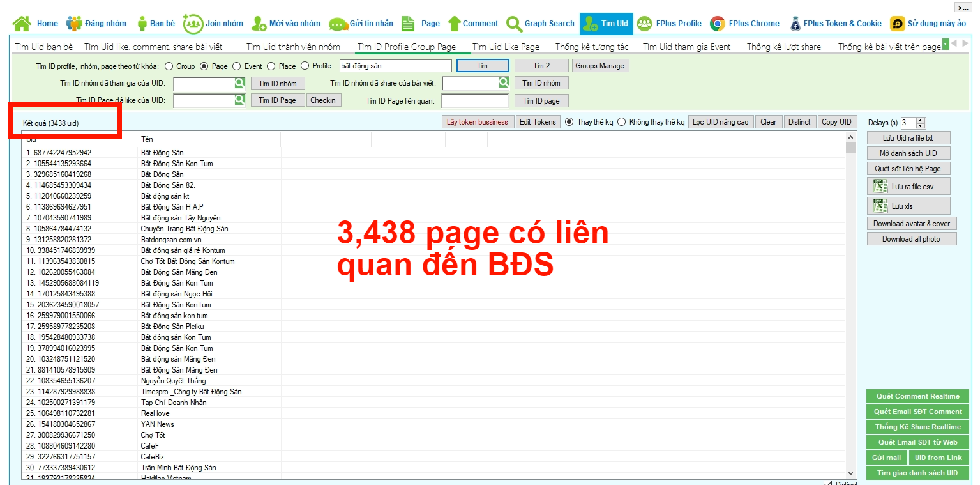Click the Tên column header
Viewport: 980px width, 485px height.
click(208, 139)
